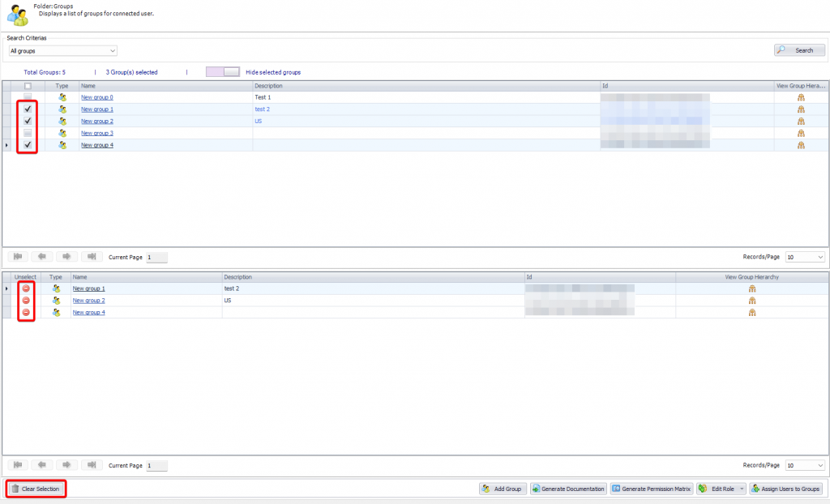
Task: Open group hierarchy for New group 3 row
Action: pos(801,133)
